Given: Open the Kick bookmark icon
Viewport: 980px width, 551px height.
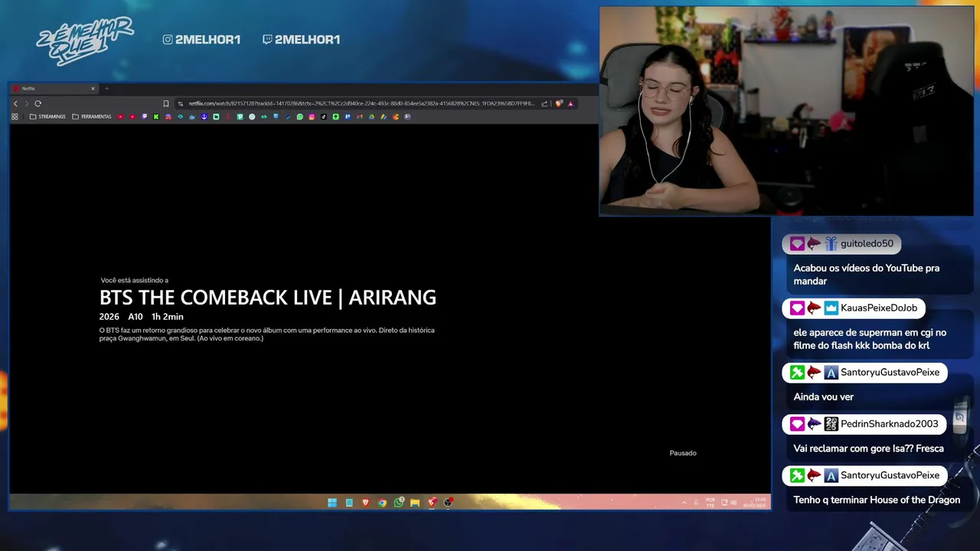Looking at the screenshot, I should pyautogui.click(x=155, y=116).
